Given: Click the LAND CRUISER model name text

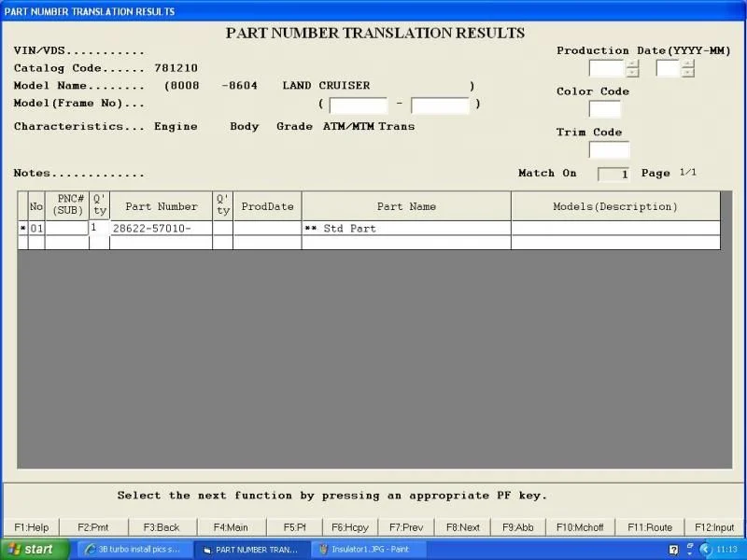Looking at the screenshot, I should click(x=326, y=86).
